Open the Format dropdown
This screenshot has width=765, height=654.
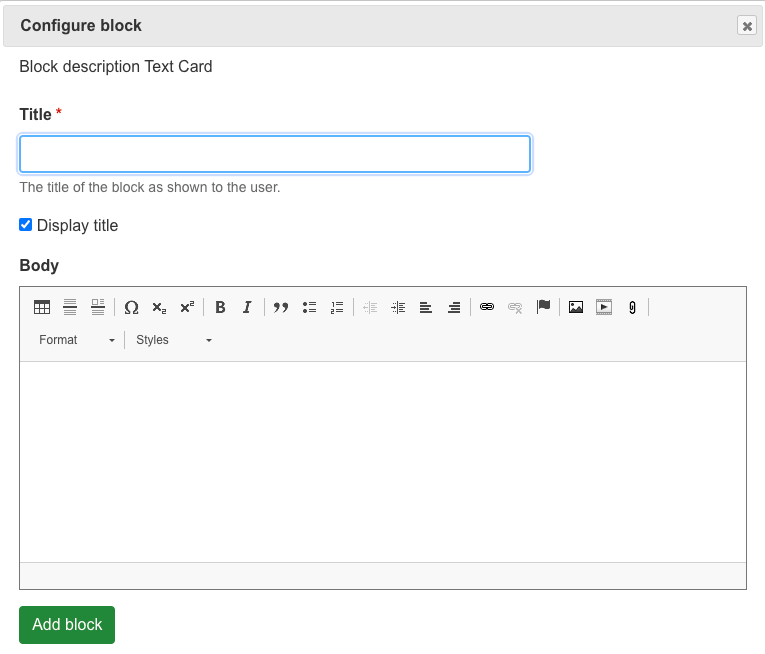coord(77,340)
